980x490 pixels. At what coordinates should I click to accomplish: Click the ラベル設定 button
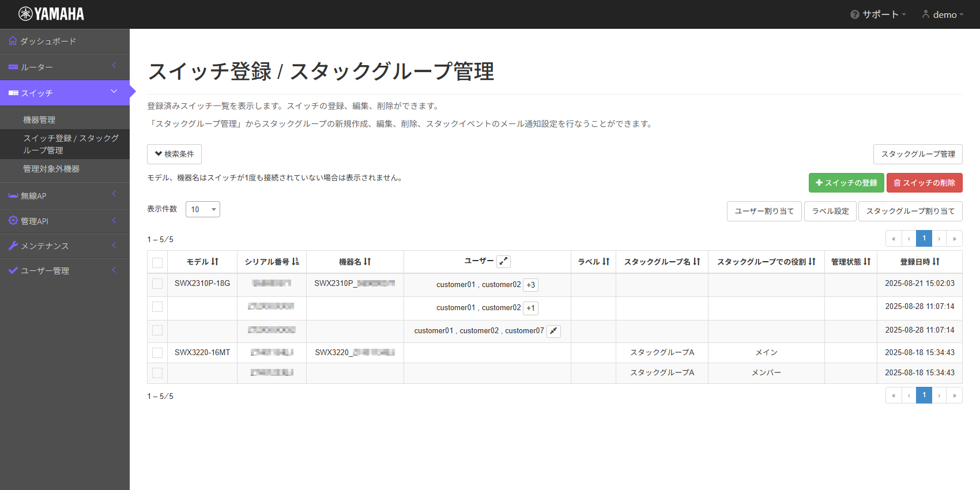(x=831, y=211)
